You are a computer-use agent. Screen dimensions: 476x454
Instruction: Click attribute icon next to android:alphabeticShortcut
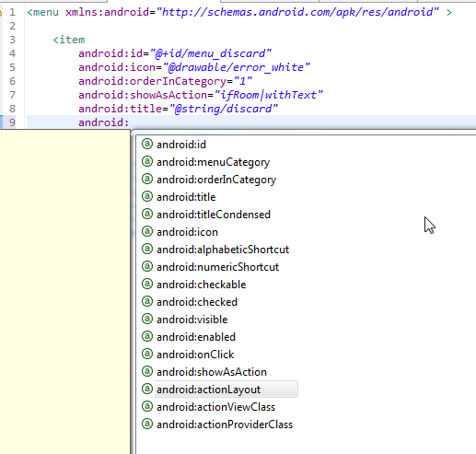tap(147, 249)
